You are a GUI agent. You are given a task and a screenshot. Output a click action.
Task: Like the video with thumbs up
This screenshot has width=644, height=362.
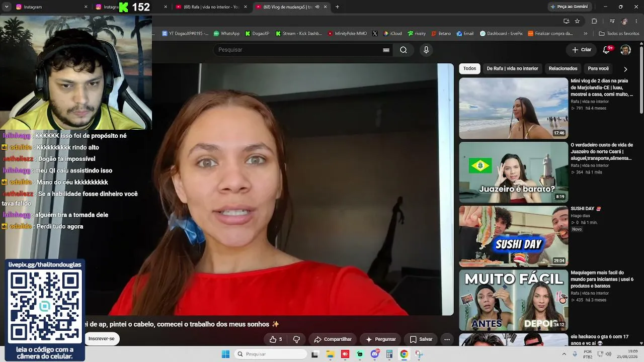pyautogui.click(x=275, y=339)
